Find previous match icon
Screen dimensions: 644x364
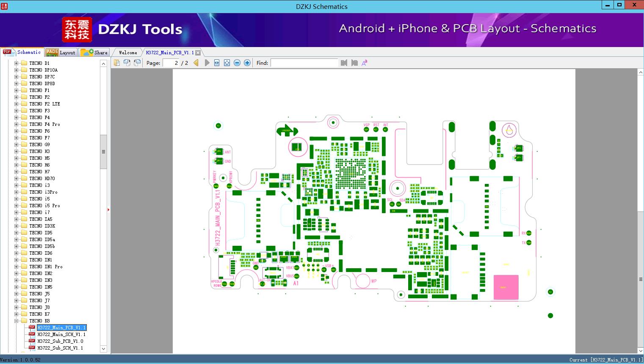[x=344, y=63]
